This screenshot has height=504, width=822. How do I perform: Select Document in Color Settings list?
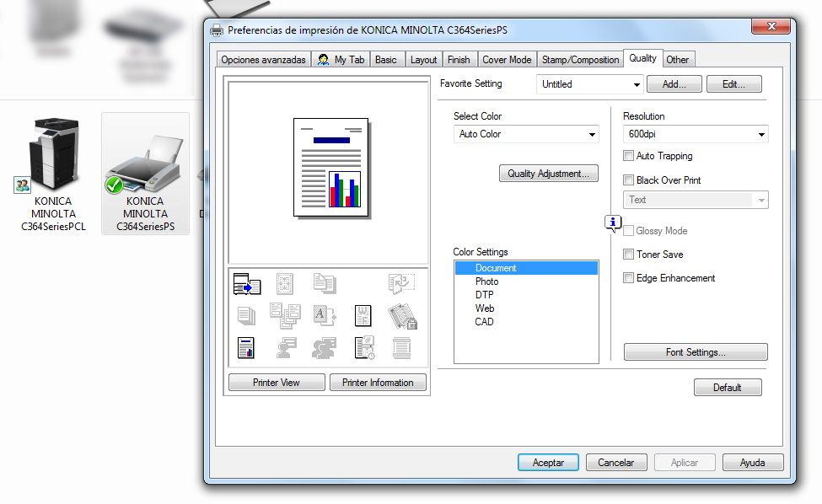(x=526, y=268)
